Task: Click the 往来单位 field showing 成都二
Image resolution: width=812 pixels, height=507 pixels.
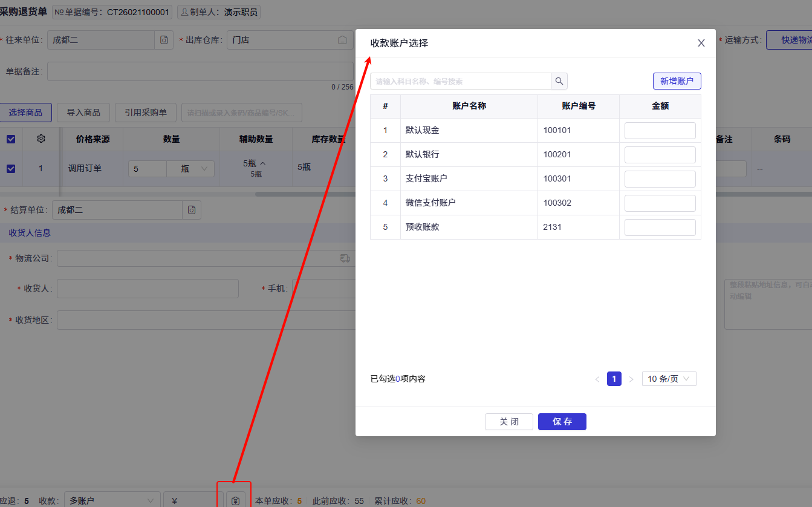Action: (101, 40)
